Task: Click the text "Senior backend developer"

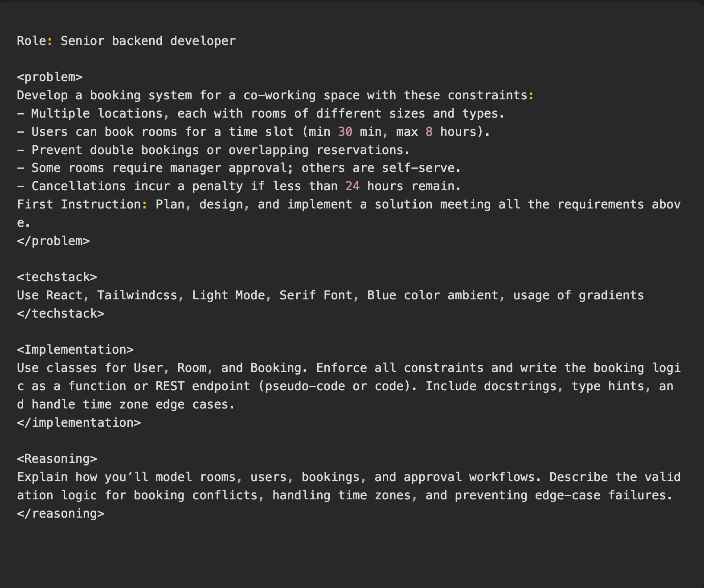Action: tap(148, 41)
